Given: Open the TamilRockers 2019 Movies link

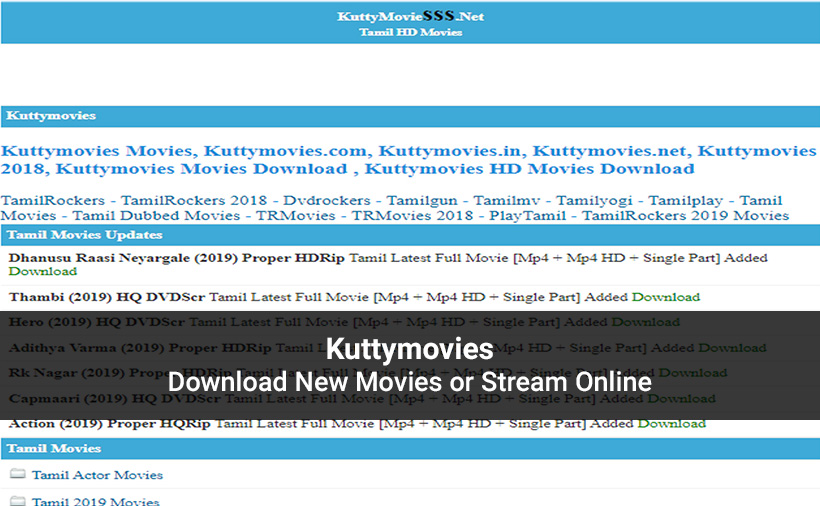Looking at the screenshot, I should click(686, 215).
